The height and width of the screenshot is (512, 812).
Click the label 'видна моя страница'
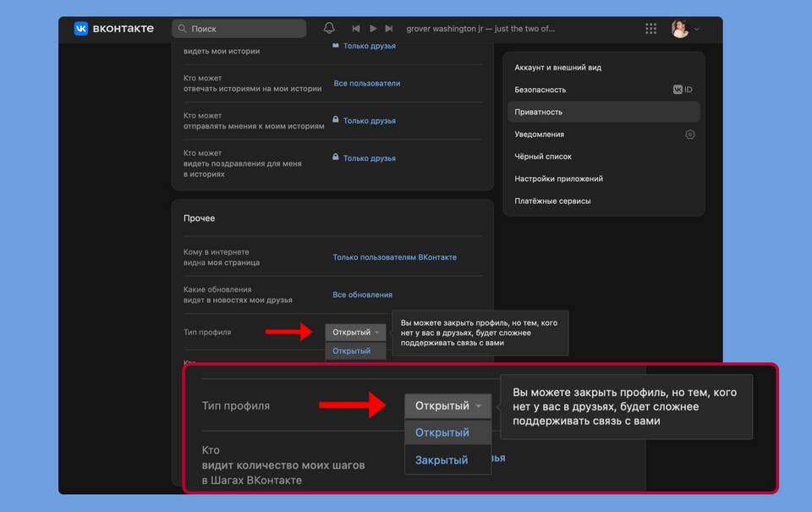click(222, 262)
